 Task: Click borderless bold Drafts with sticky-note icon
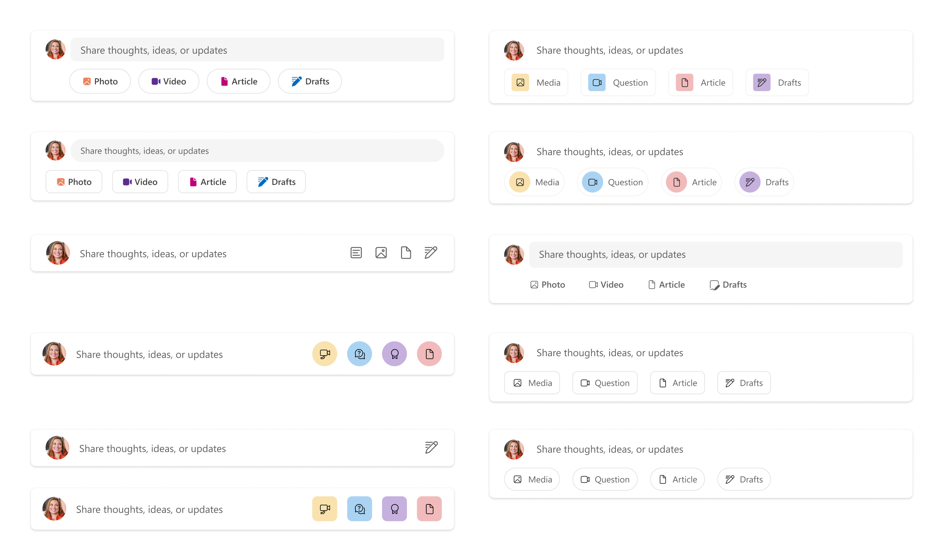pos(728,285)
